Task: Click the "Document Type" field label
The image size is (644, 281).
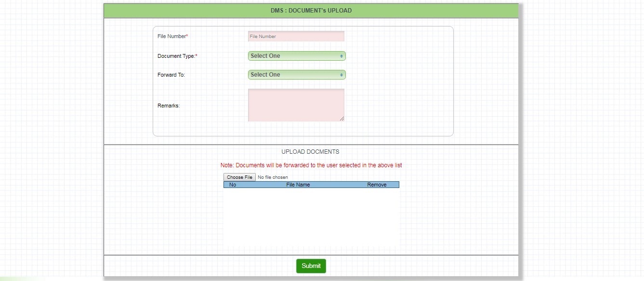Action: pos(177,56)
